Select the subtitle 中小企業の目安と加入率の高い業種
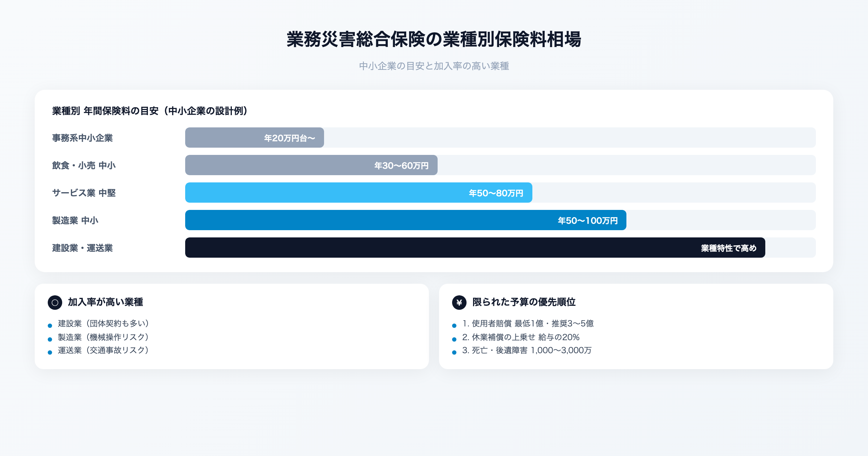 (434, 66)
